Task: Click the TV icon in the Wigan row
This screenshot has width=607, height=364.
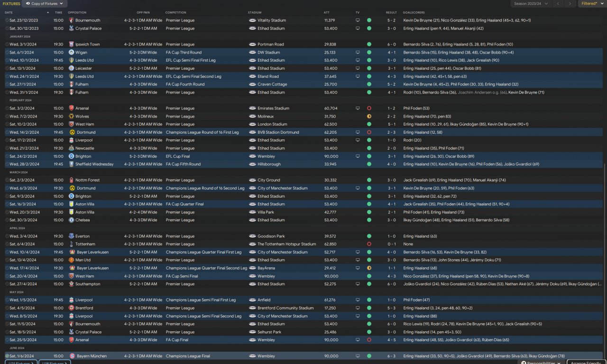Action: tap(358, 53)
